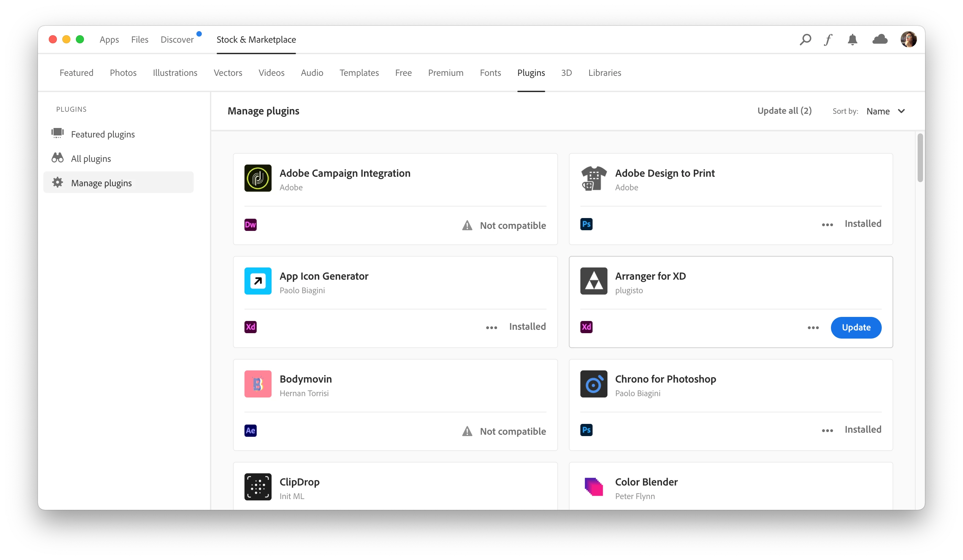Switch to the Fonts tab
Viewport: 963px width, 560px height.
pos(490,72)
